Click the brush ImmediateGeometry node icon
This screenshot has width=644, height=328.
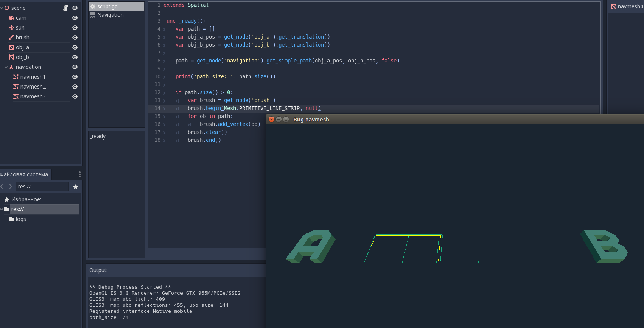11,37
